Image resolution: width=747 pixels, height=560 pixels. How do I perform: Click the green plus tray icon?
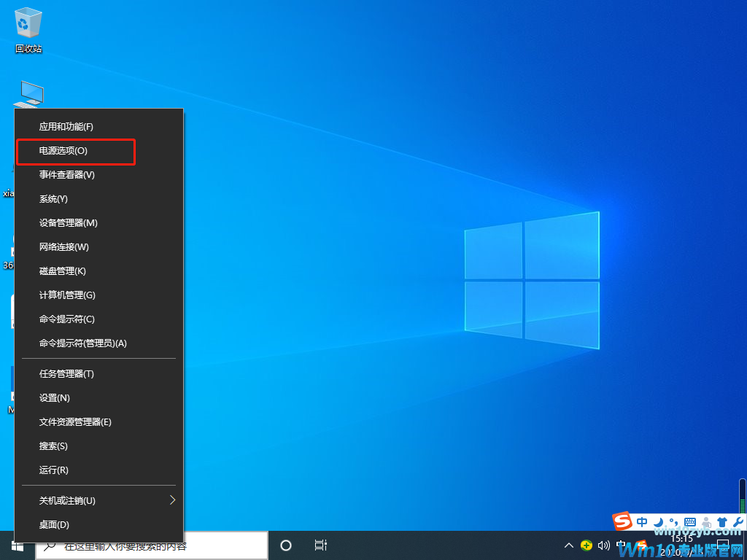[587, 545]
